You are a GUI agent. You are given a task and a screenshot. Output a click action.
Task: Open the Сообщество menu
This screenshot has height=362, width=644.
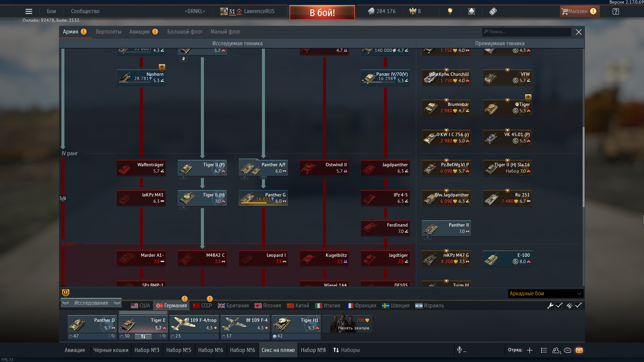[85, 11]
